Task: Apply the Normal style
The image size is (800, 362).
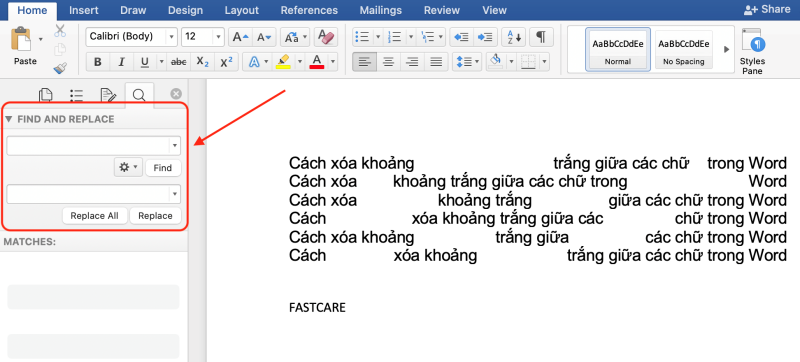Action: pyautogui.click(x=618, y=49)
